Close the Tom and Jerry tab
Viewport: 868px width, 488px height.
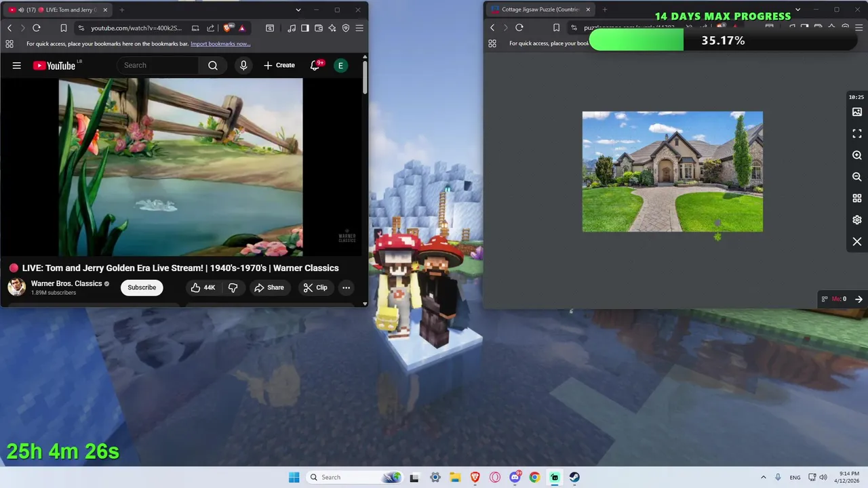[x=105, y=9]
